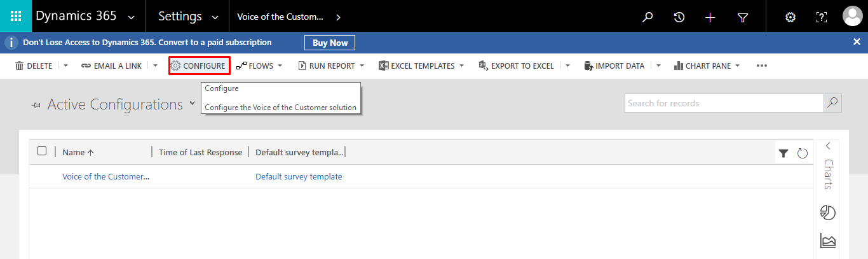Pin the Active Configurations view
This screenshot has height=259, width=868.
tap(36, 106)
